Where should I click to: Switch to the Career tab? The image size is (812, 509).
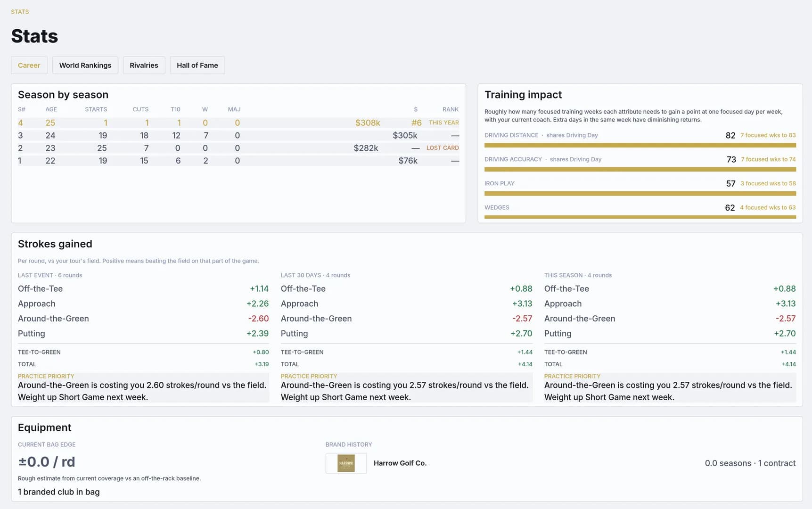coord(29,65)
